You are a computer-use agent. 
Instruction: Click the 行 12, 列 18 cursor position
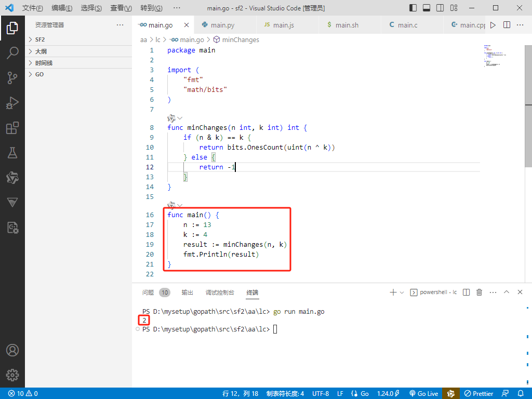[x=240, y=394]
